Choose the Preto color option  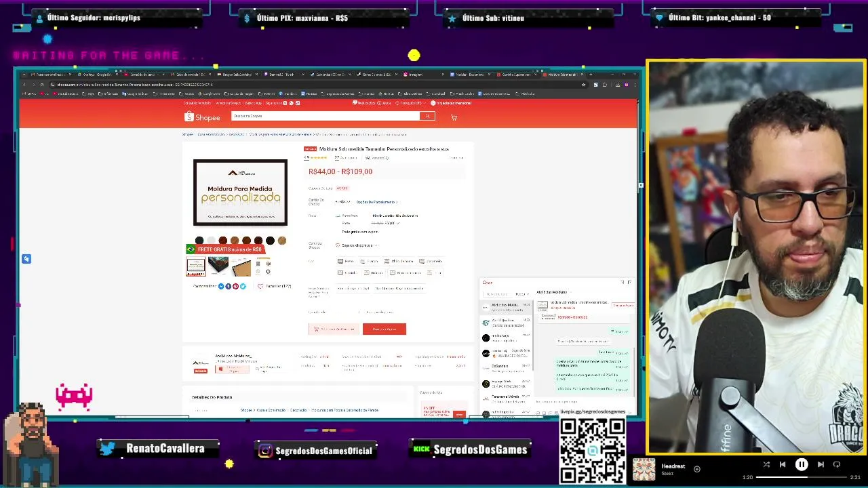(x=346, y=261)
